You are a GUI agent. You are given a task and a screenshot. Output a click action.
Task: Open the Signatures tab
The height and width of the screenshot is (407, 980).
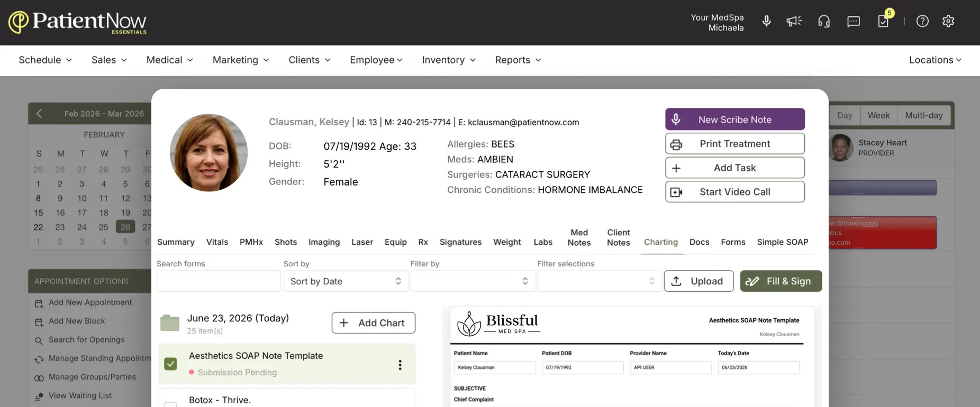point(460,242)
